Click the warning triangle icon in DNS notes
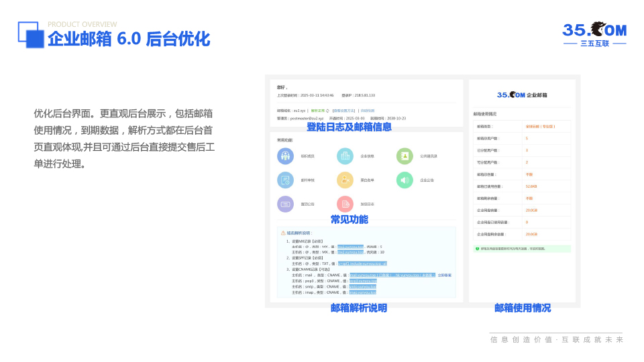The image size is (644, 362). 283,233
